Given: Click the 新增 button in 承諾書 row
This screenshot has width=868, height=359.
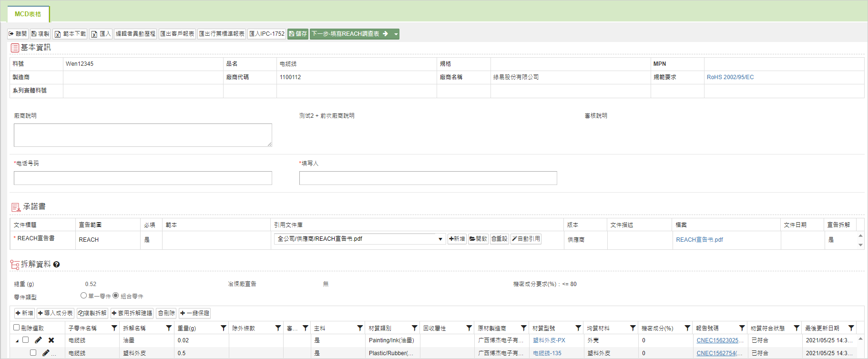Looking at the screenshot, I should (x=457, y=239).
